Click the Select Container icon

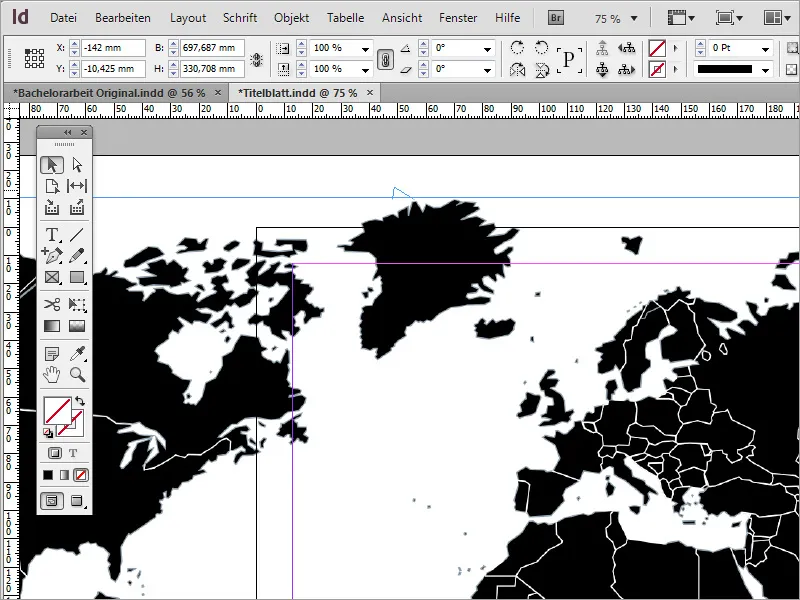603,47
